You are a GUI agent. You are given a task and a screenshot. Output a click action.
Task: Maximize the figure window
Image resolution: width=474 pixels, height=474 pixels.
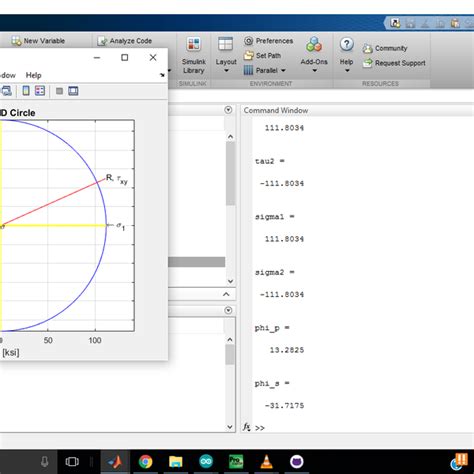(x=125, y=58)
